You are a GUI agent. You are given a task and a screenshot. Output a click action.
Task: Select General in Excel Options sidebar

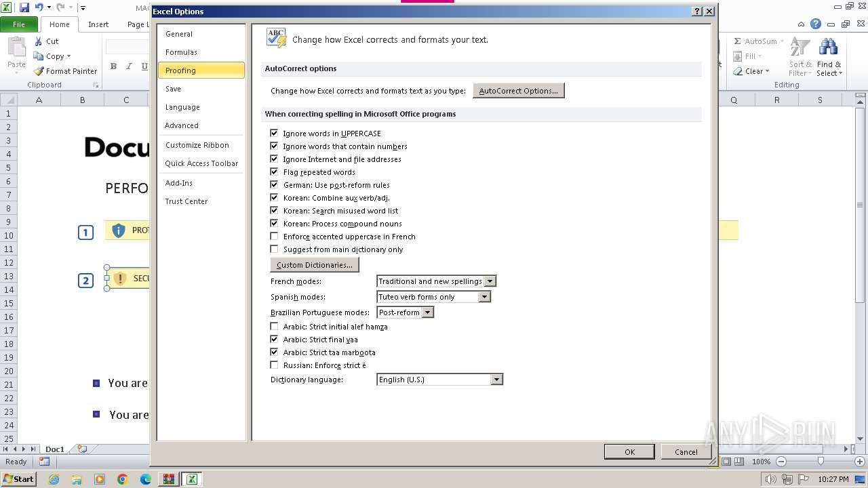pyautogui.click(x=201, y=34)
